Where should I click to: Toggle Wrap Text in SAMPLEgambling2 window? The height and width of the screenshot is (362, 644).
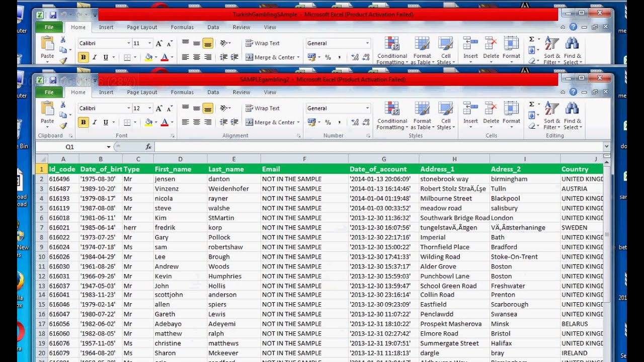(x=262, y=108)
